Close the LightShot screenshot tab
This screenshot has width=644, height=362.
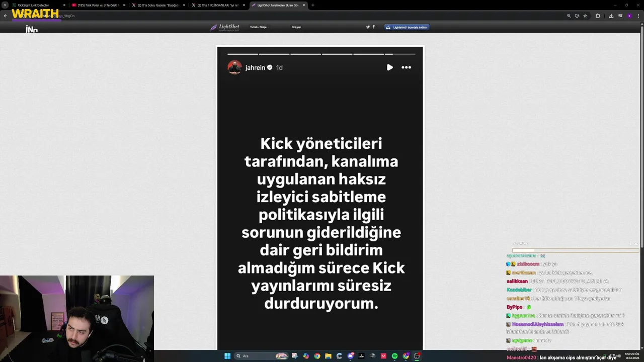click(x=304, y=5)
